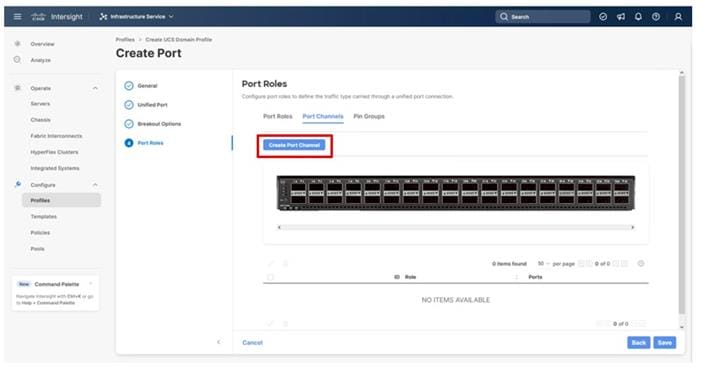Click the Analyze sidebar icon
Screen dimensions: 702x376
(17, 60)
